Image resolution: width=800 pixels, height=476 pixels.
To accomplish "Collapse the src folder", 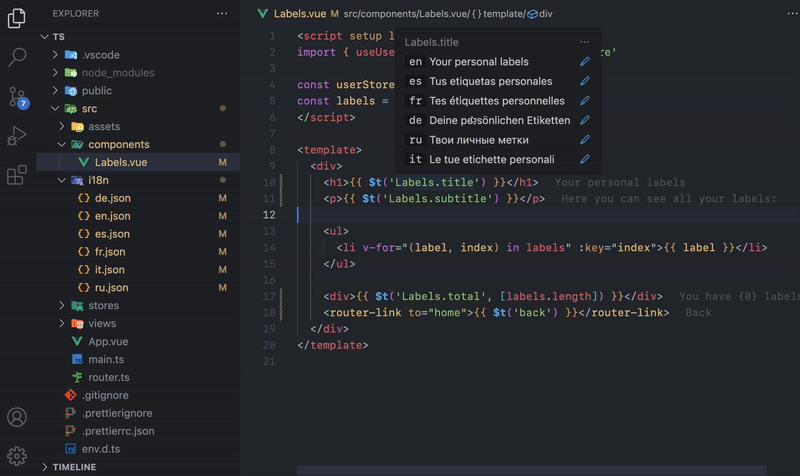I will 55,108.
